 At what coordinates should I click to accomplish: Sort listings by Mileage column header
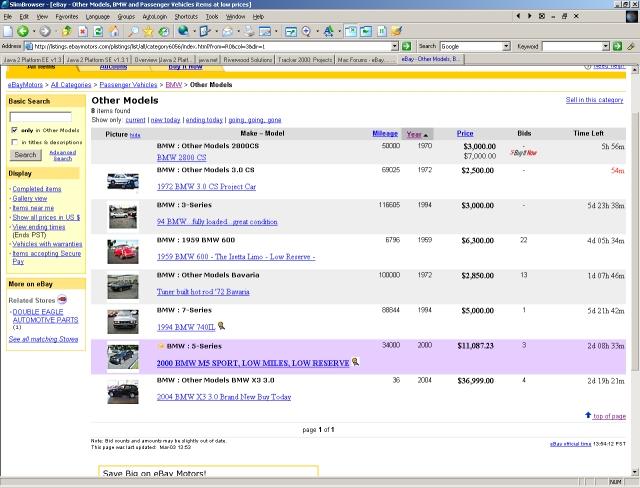pyautogui.click(x=385, y=133)
